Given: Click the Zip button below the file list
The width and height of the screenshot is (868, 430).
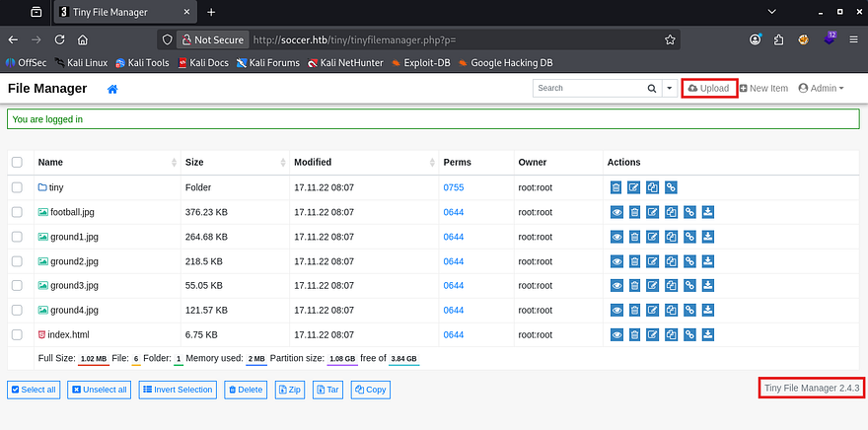Looking at the screenshot, I should click(x=290, y=390).
